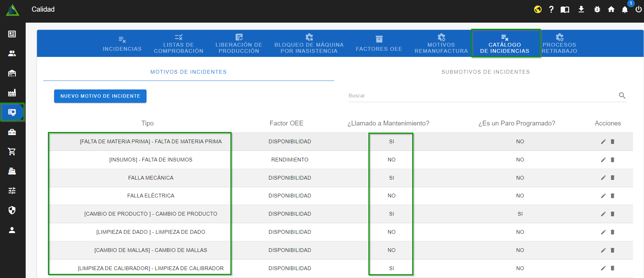The image size is (644, 278).
Task: Edit the INSUMOS row pencil icon
Action: click(x=603, y=160)
